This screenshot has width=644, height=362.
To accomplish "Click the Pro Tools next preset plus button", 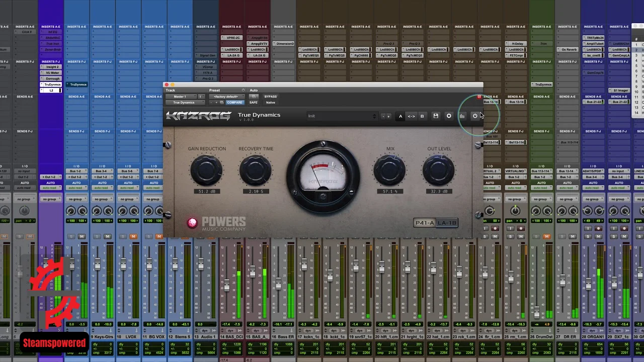I will 216,103.
